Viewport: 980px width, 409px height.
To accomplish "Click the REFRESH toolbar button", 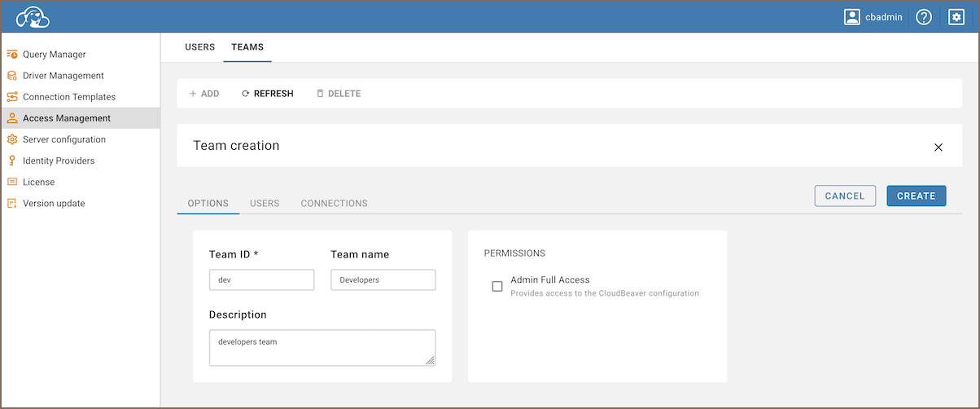I will point(268,94).
